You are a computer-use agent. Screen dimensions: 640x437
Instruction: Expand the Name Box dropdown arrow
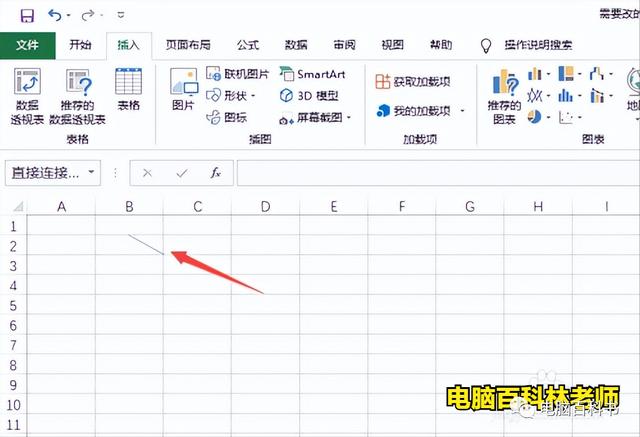(x=91, y=172)
